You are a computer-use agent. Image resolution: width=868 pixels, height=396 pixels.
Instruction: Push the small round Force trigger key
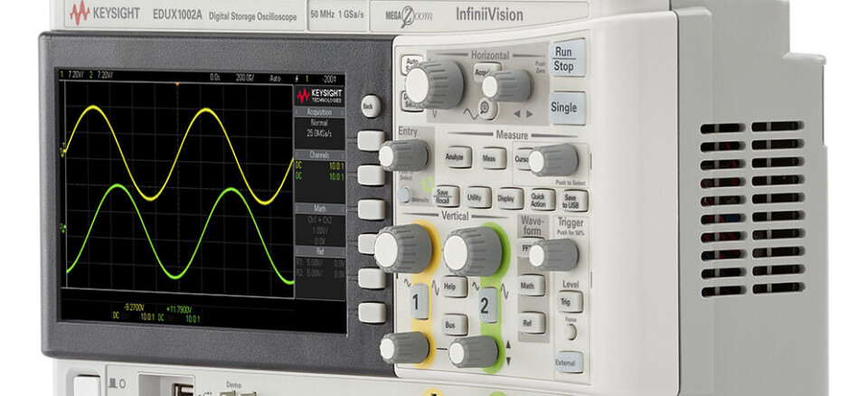point(570,332)
